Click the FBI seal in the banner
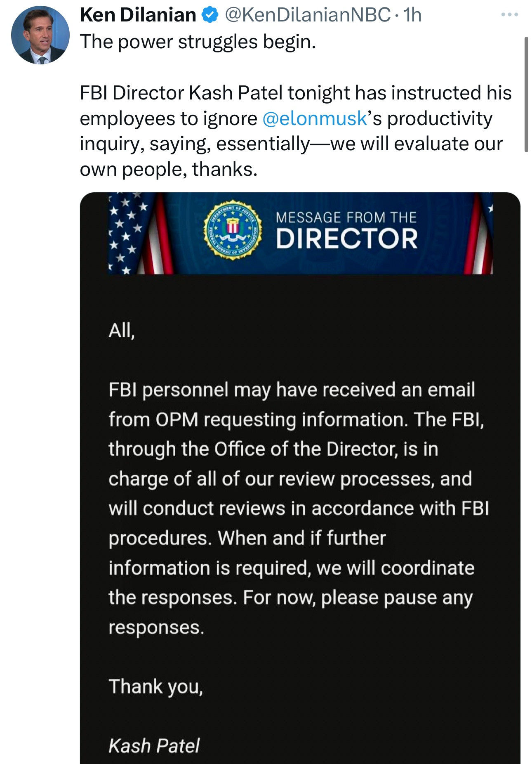532x764 pixels. point(232,230)
